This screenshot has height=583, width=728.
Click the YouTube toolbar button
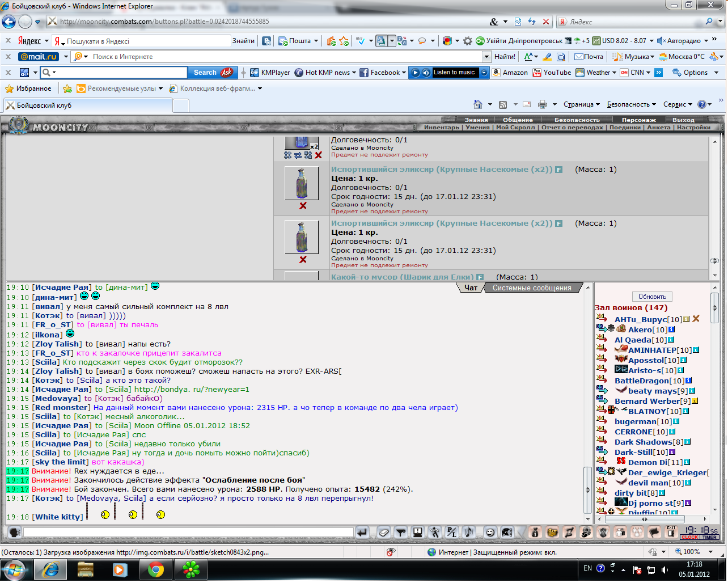552,73
